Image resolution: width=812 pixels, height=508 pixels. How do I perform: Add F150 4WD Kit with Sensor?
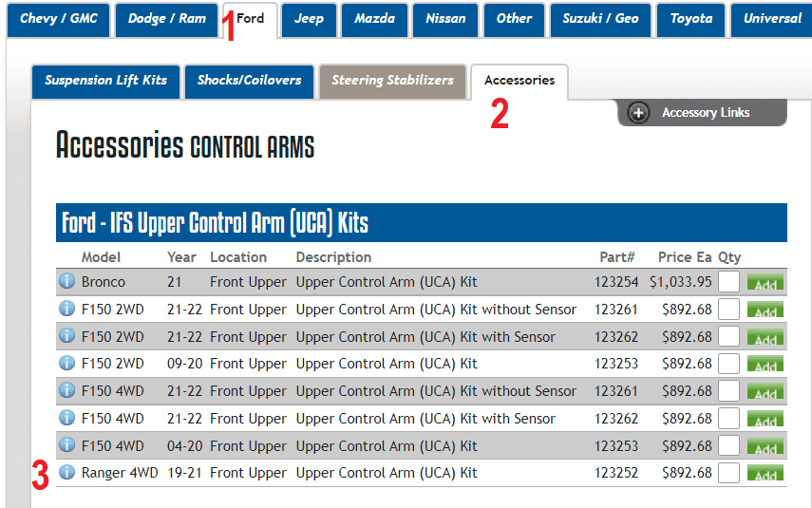(765, 420)
